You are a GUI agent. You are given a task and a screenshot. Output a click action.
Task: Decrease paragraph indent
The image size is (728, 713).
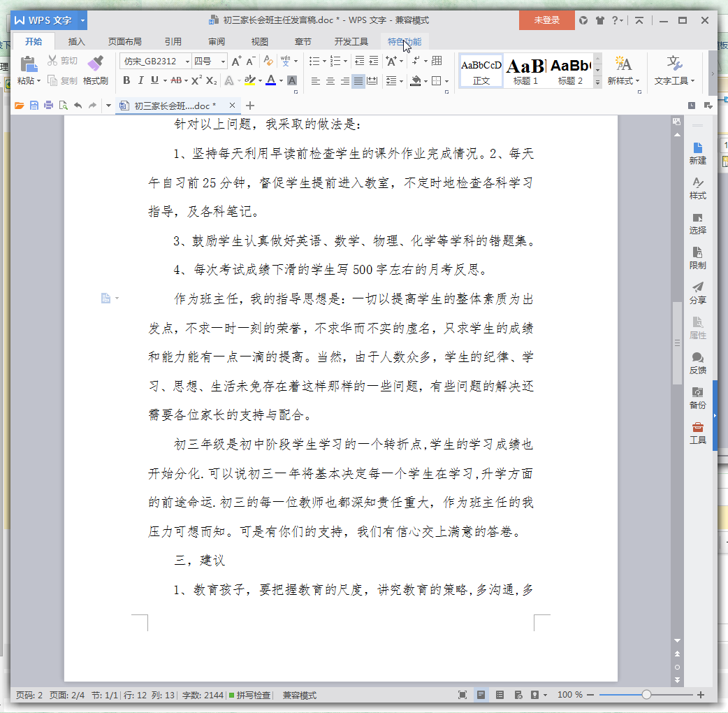click(359, 61)
